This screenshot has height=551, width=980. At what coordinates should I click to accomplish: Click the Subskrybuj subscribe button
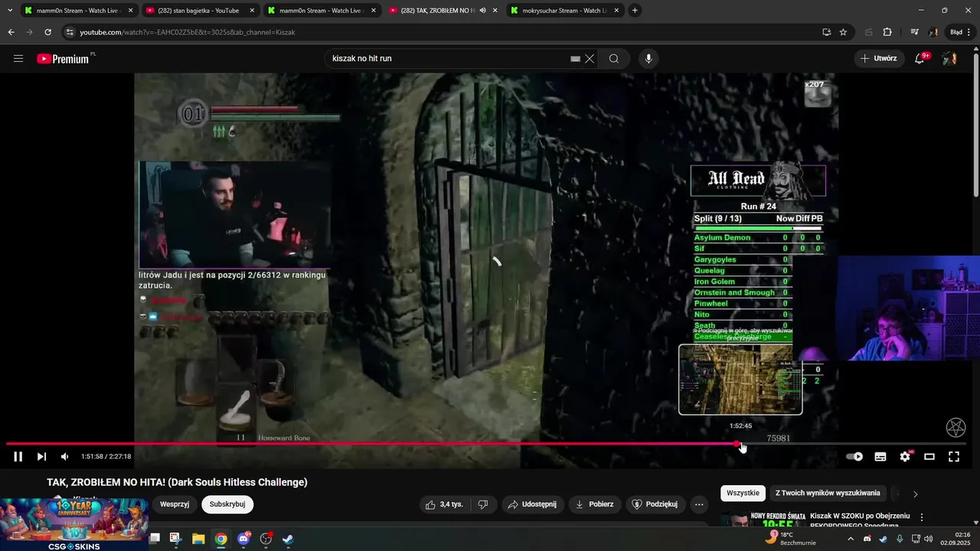tap(227, 504)
